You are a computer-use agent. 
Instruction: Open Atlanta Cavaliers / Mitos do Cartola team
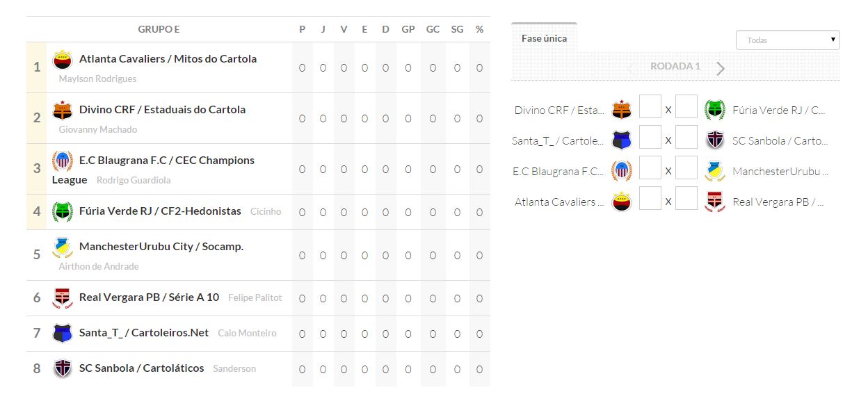[x=168, y=59]
